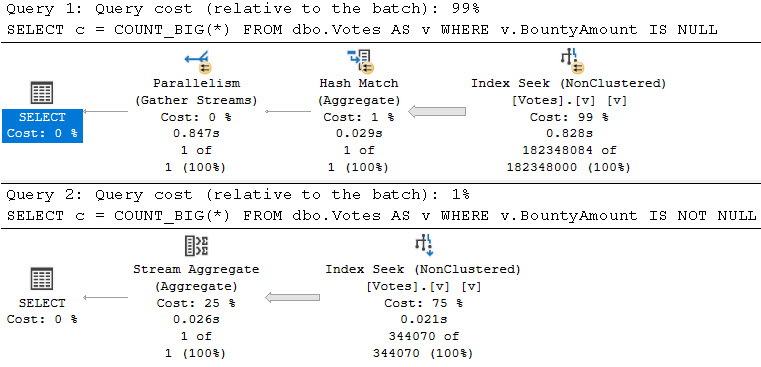
Task: Click Query 2 Index Seek NonClustered icon
Action: [424, 246]
